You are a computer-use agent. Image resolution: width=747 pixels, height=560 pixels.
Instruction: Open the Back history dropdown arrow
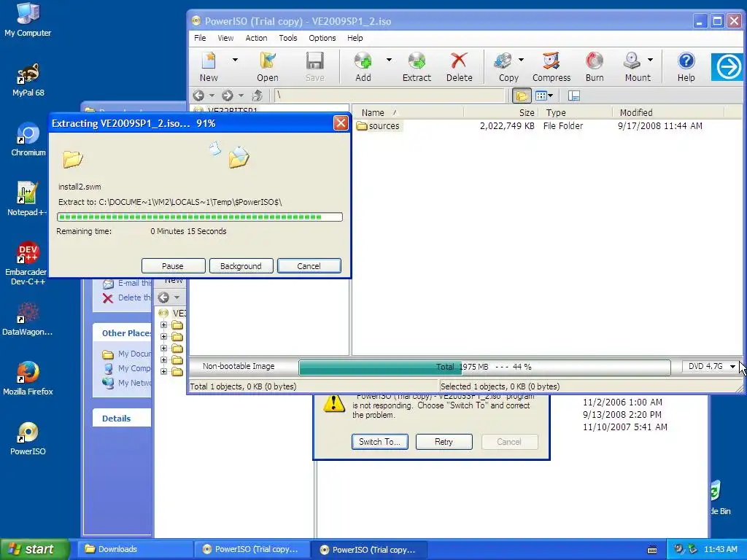(212, 96)
